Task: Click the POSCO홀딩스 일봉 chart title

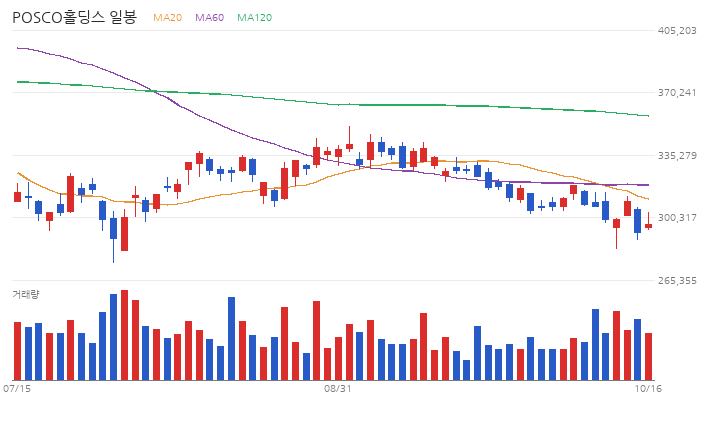Action: click(74, 17)
